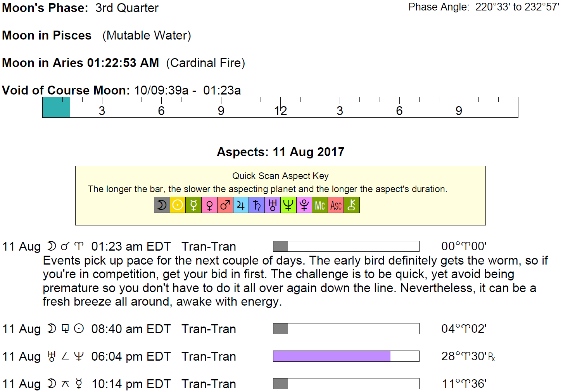Click the "Aspects: 11 Aug 2017" heading

(280, 152)
